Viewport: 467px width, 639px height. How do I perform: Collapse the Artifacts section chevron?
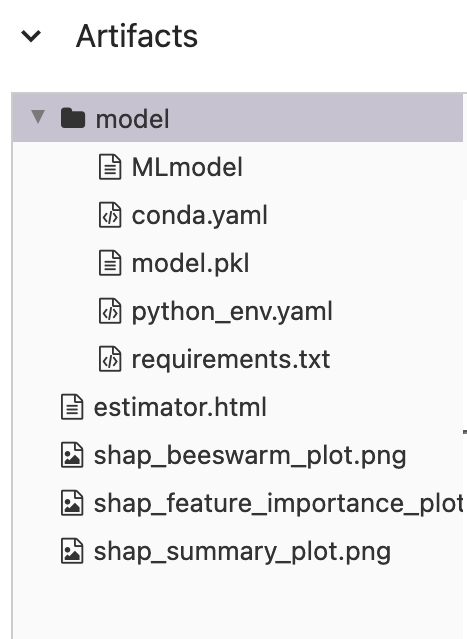(x=31, y=36)
